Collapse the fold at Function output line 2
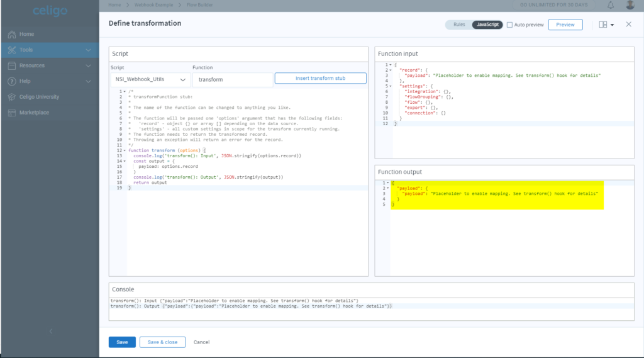The image size is (644, 358). click(387, 188)
